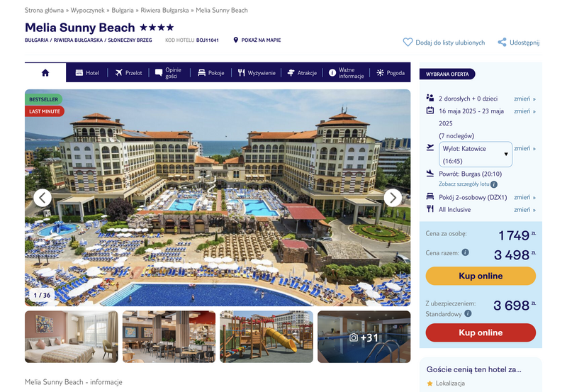Viewport: 567px width, 392px height.
Task: Click info icon next to Cena razem
Action: [x=466, y=252]
